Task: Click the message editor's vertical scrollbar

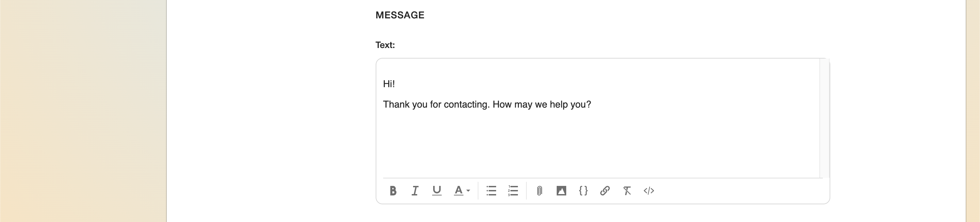Action: click(824, 118)
